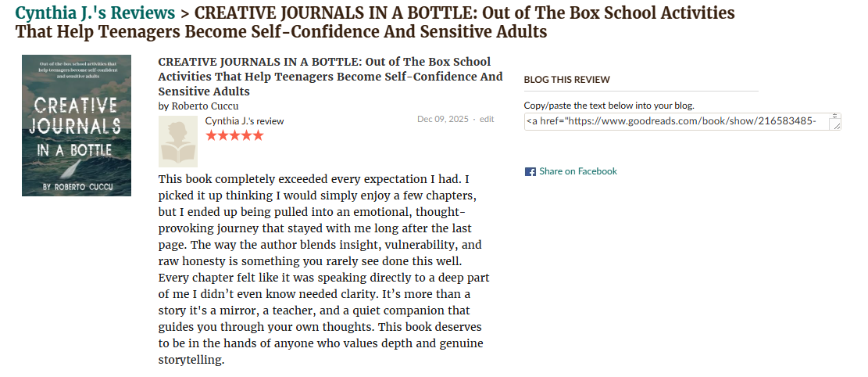This screenshot has width=868, height=377.
Task: Click the edit link beside the date
Action: coord(487,119)
